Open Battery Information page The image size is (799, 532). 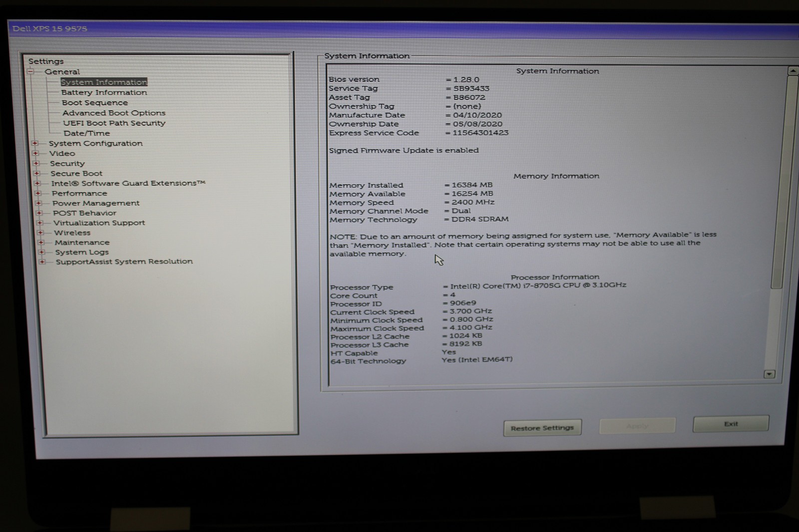[104, 92]
